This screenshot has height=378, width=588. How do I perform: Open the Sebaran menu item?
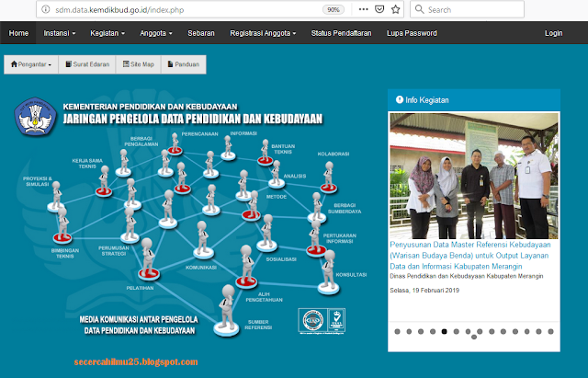pyautogui.click(x=201, y=33)
